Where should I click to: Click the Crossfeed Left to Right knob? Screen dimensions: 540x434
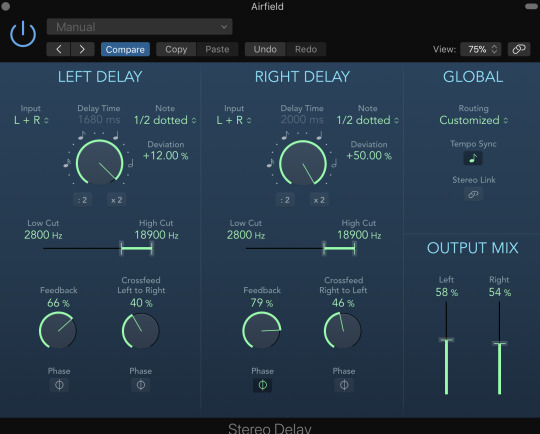(141, 330)
